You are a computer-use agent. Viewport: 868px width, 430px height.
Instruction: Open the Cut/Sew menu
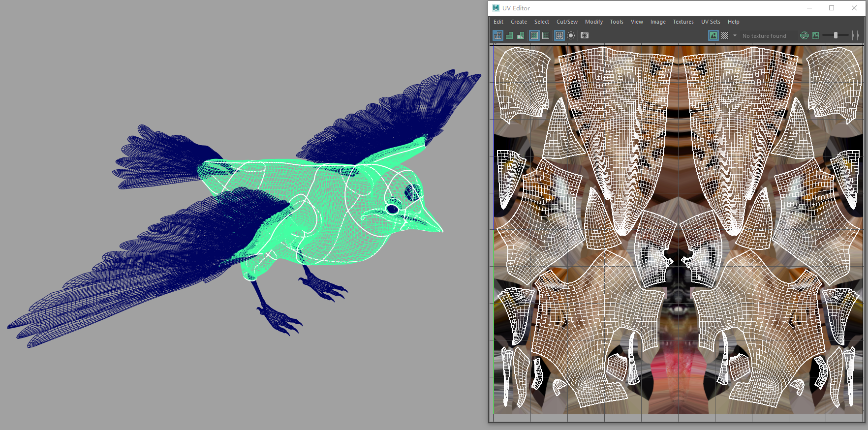click(567, 22)
